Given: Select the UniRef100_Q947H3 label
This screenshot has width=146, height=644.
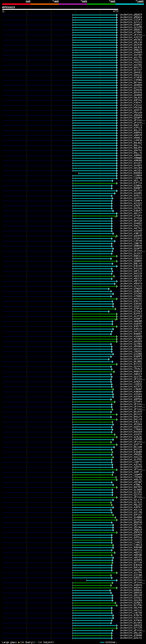Looking at the screenshot, I should [x=131, y=151].
